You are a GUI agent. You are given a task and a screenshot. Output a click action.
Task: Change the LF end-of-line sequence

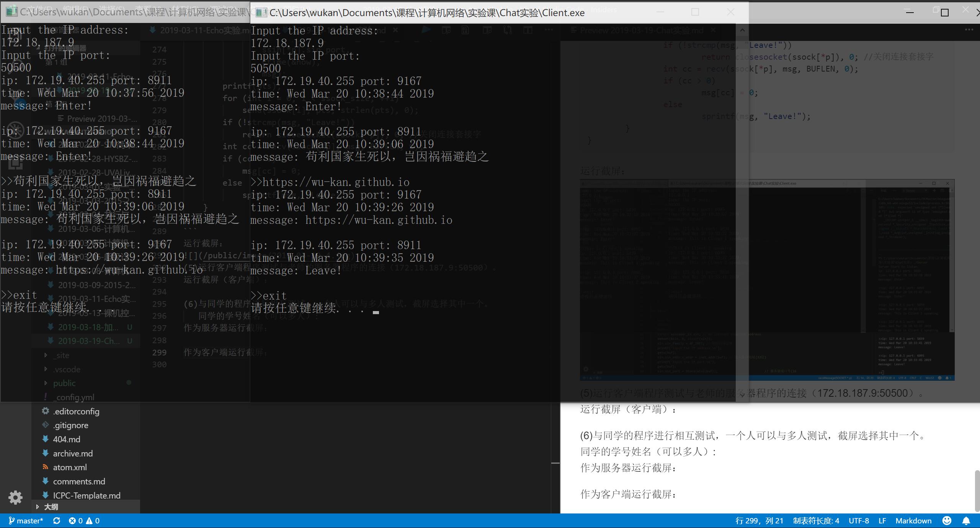tap(882, 521)
